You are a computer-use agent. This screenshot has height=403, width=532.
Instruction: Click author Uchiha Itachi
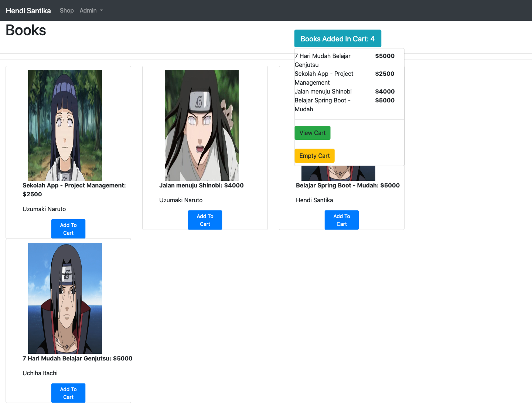pyautogui.click(x=40, y=373)
